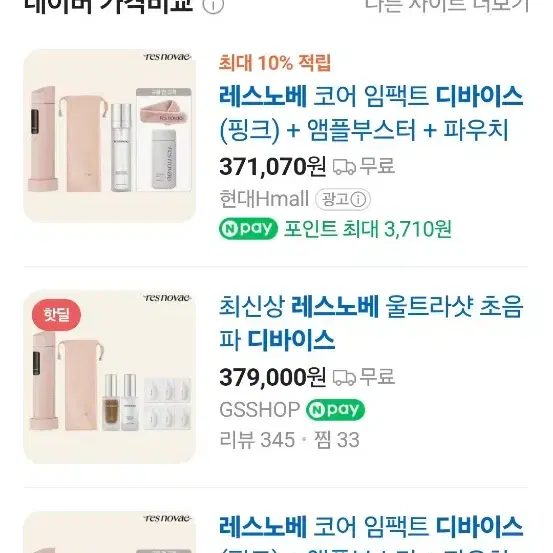Tap Npay badge next to GSSHOP

335,410
